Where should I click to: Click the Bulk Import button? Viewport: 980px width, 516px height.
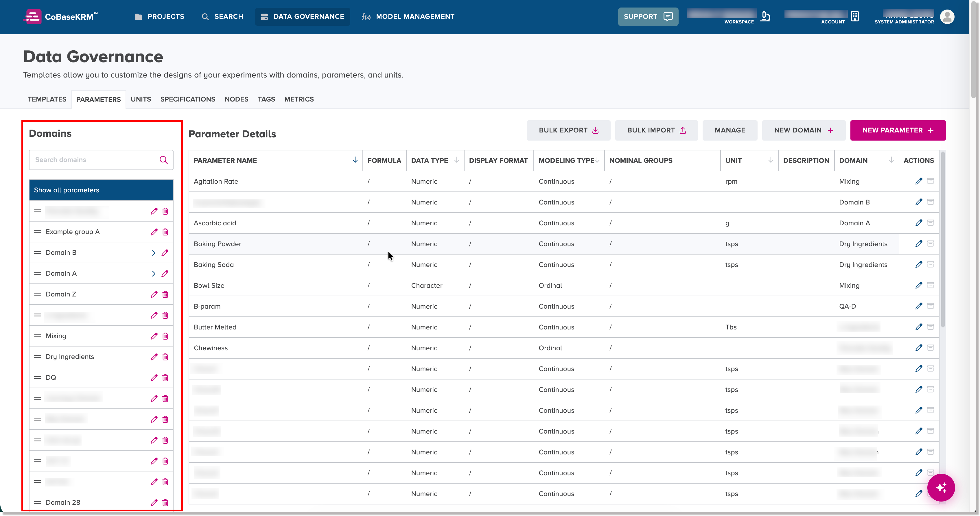click(656, 130)
